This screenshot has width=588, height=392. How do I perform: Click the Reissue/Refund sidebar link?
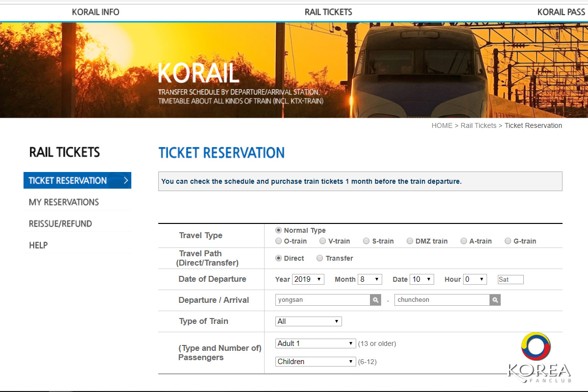[60, 223]
